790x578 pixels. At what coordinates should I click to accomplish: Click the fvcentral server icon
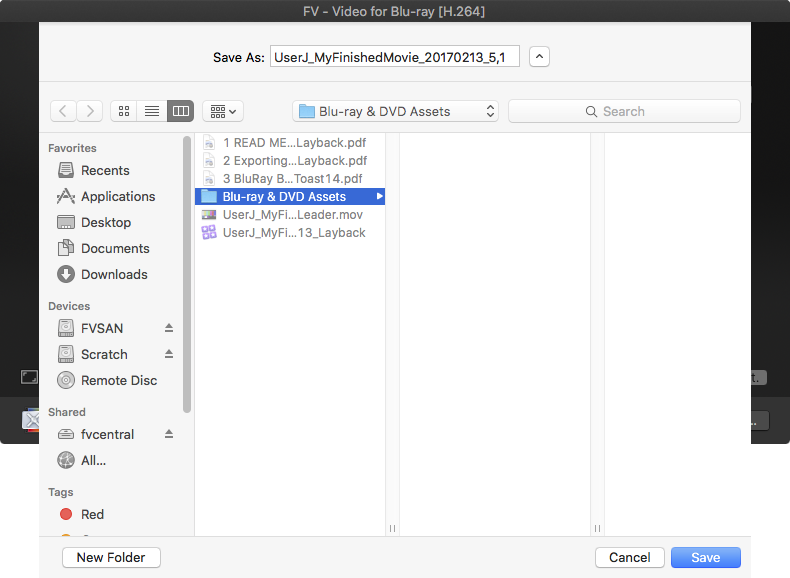(x=66, y=434)
